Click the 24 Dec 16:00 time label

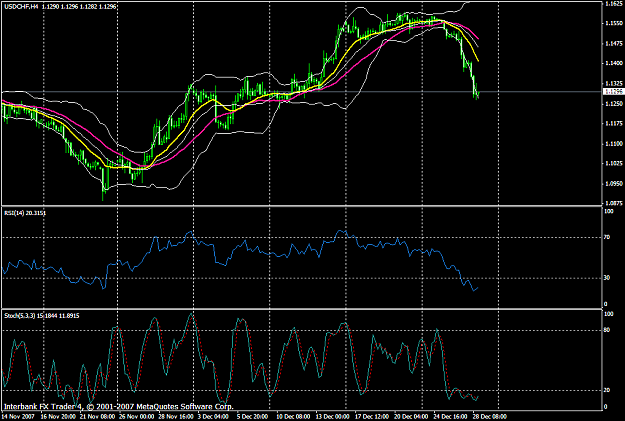coord(450,417)
